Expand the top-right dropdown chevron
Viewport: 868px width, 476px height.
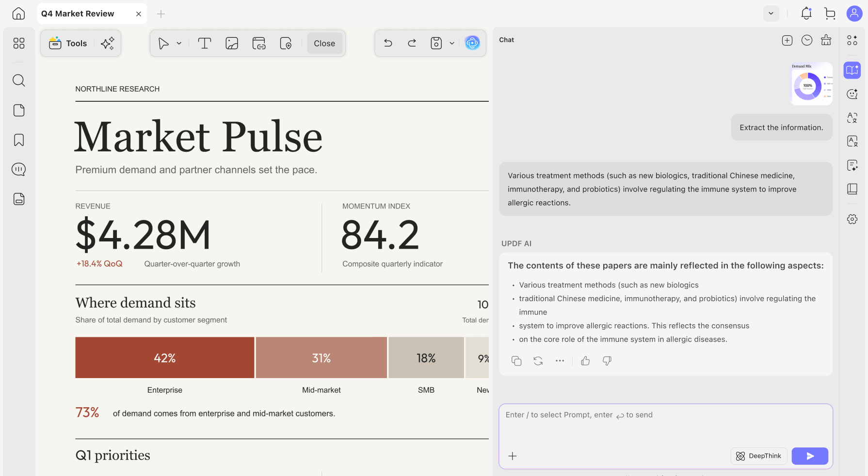(x=771, y=14)
